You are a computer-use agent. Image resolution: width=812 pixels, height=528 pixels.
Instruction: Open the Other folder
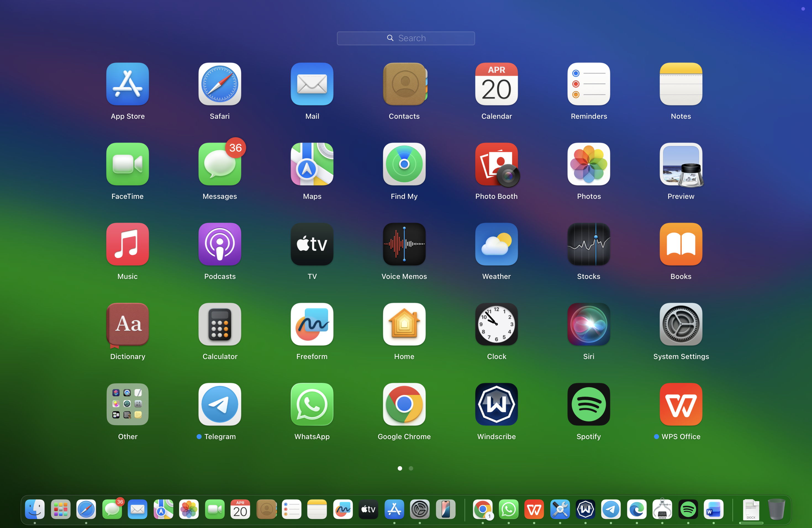(128, 405)
